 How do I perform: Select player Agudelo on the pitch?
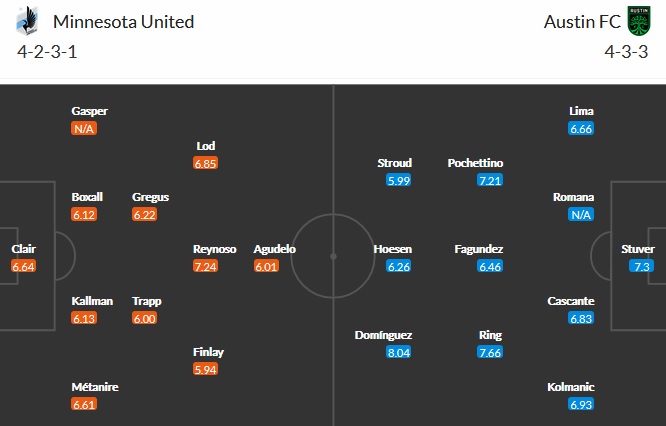(x=274, y=249)
